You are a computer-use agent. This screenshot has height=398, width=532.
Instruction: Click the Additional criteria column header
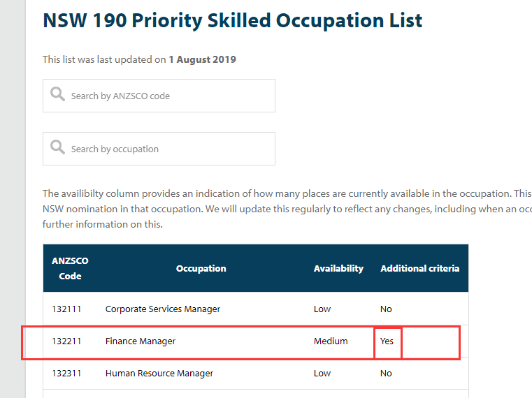click(x=419, y=268)
